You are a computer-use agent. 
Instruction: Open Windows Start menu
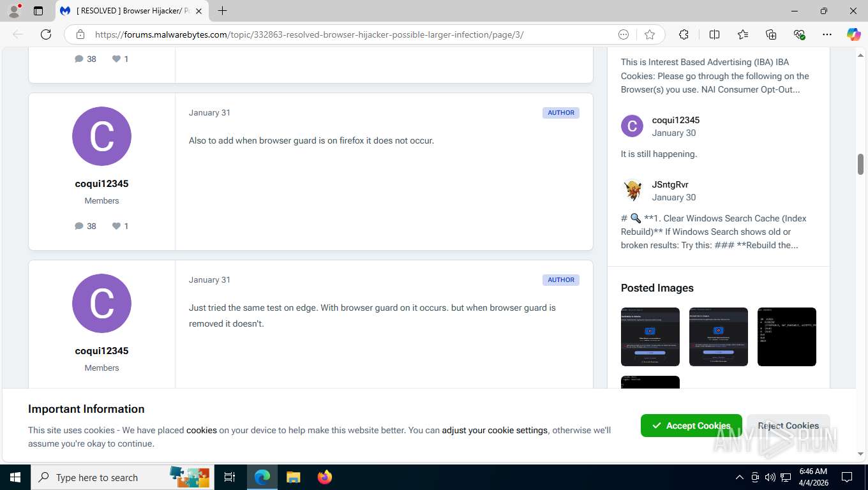[x=15, y=477]
